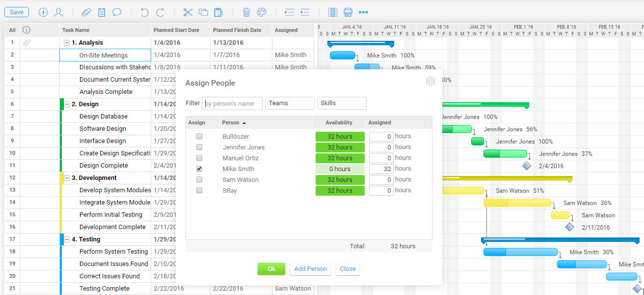Screen dimensions: 644x295
Task: Print the project using the printer icon
Action: (x=347, y=12)
